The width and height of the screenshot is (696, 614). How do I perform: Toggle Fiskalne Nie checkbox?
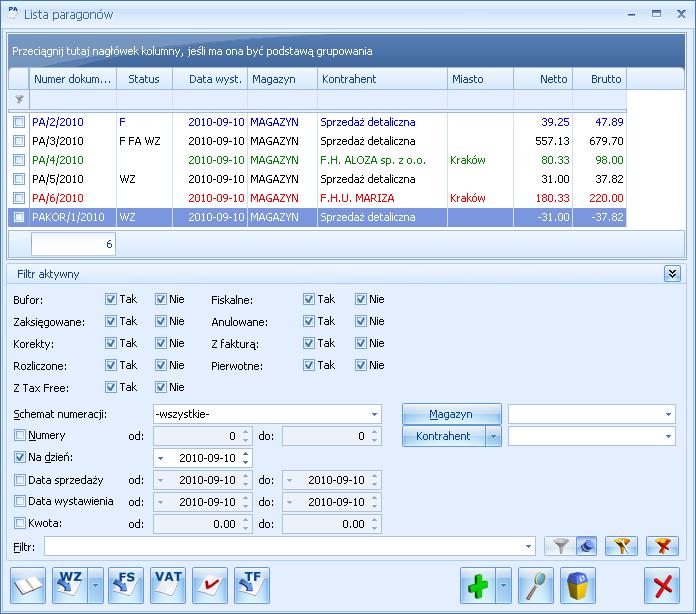point(361,299)
